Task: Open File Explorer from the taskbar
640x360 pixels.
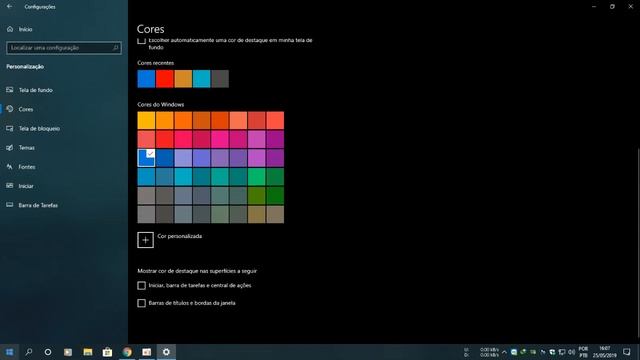Action: click(x=88, y=352)
